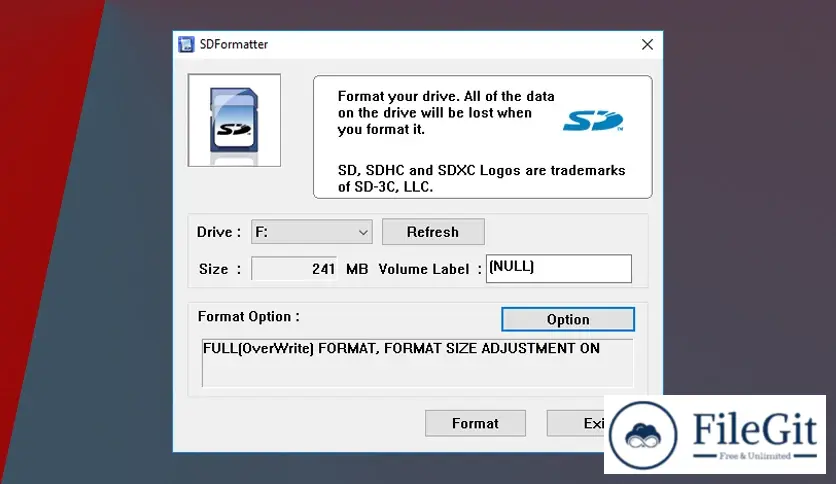Click the 'Format your drive' warning text

tap(446, 113)
